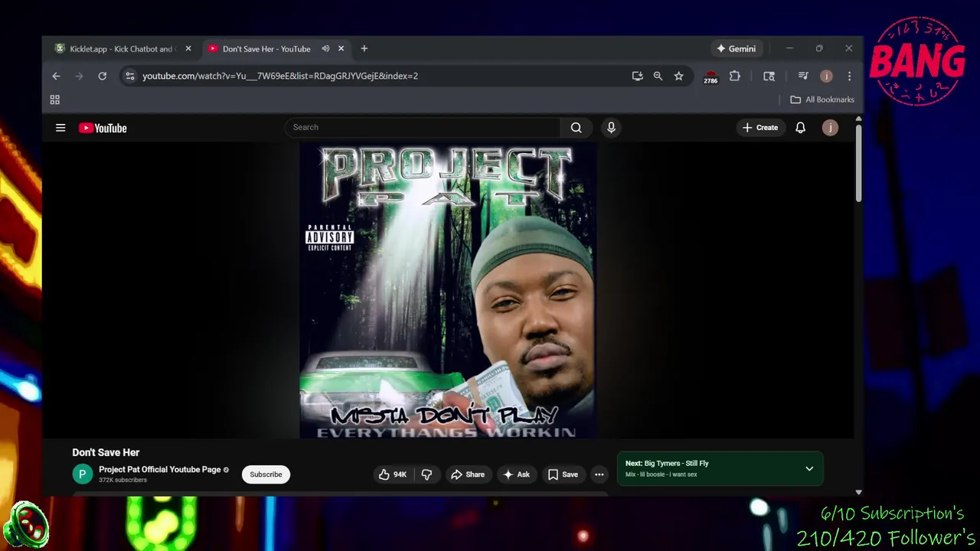Click the page vertical scrollbar
Image resolution: width=980 pixels, height=551 pixels.
click(x=858, y=162)
